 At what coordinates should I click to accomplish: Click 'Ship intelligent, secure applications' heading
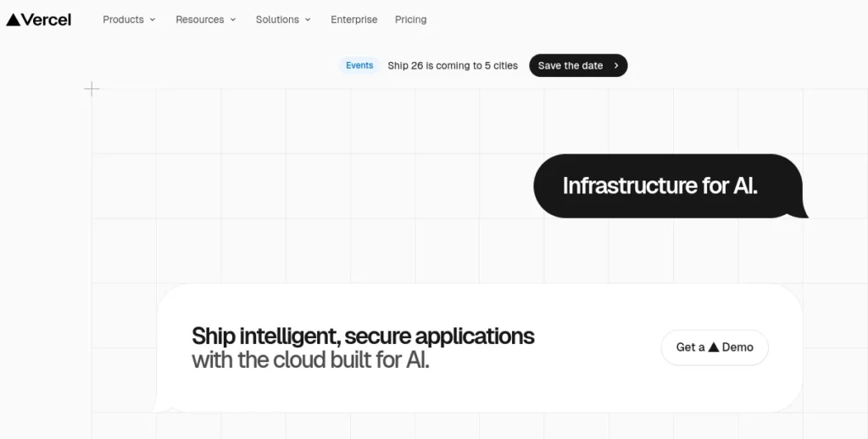click(x=363, y=336)
